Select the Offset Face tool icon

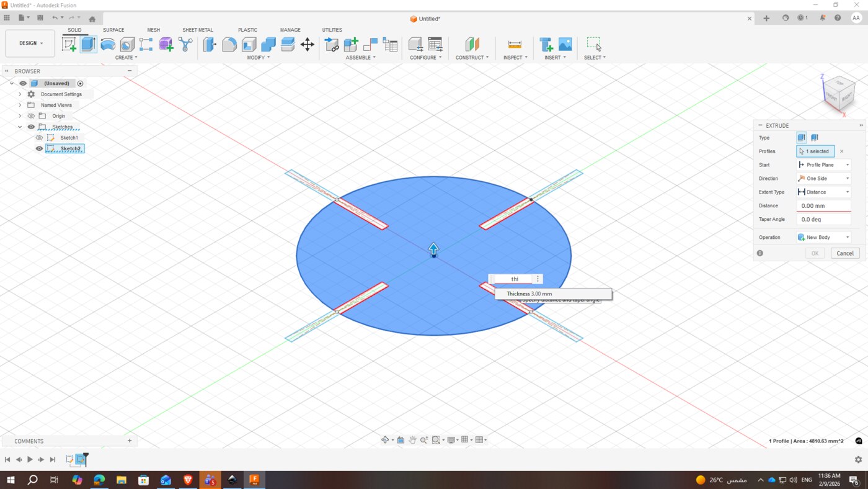coord(288,44)
